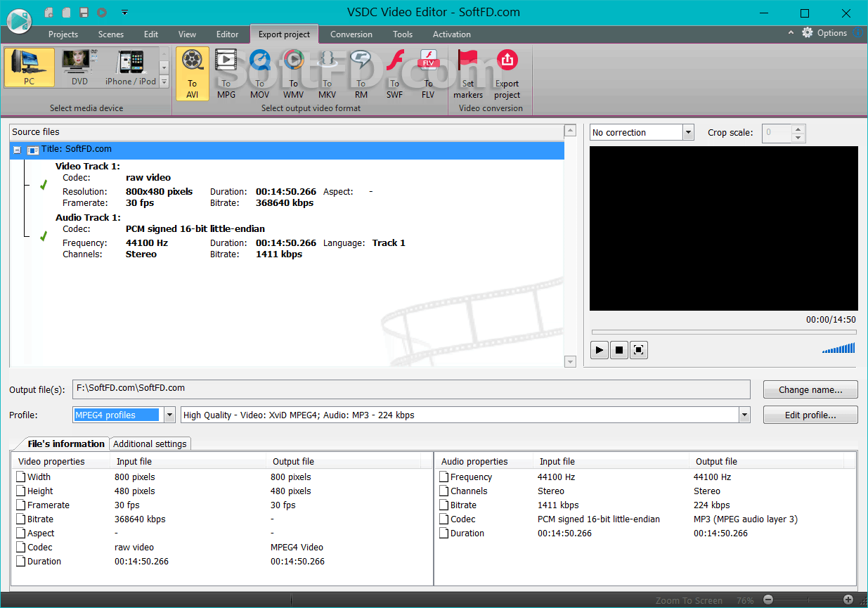Stop the preview playback

click(x=618, y=349)
